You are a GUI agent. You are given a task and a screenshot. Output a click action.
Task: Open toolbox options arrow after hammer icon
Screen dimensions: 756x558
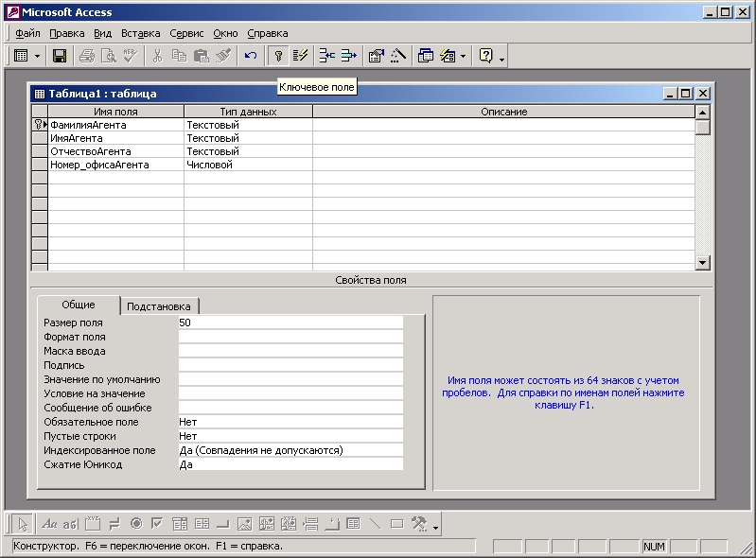tap(435, 528)
